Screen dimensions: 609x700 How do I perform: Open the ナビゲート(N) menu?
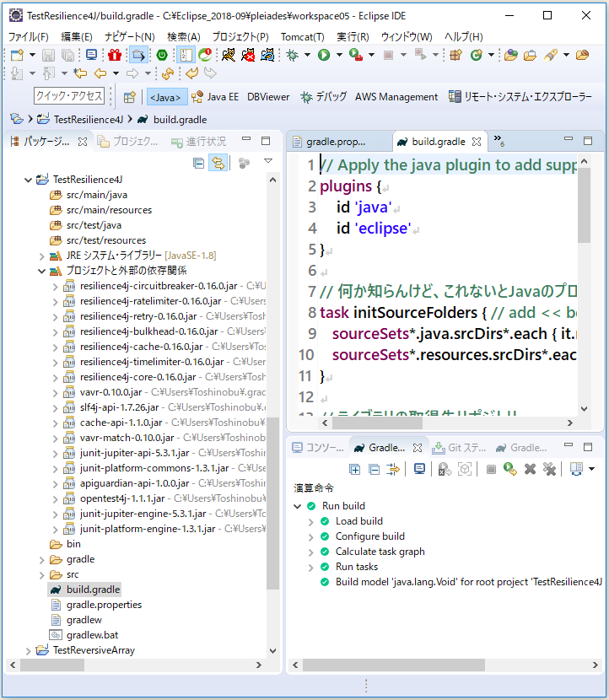click(x=130, y=36)
